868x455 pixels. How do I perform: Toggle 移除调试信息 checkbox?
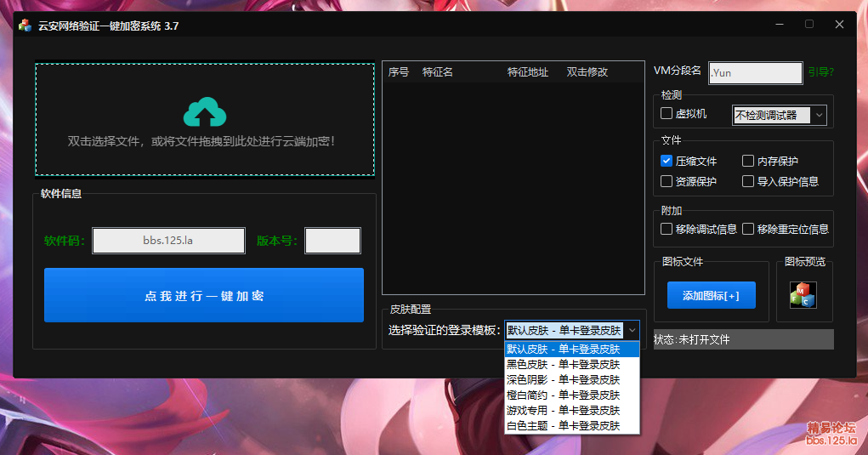667,229
